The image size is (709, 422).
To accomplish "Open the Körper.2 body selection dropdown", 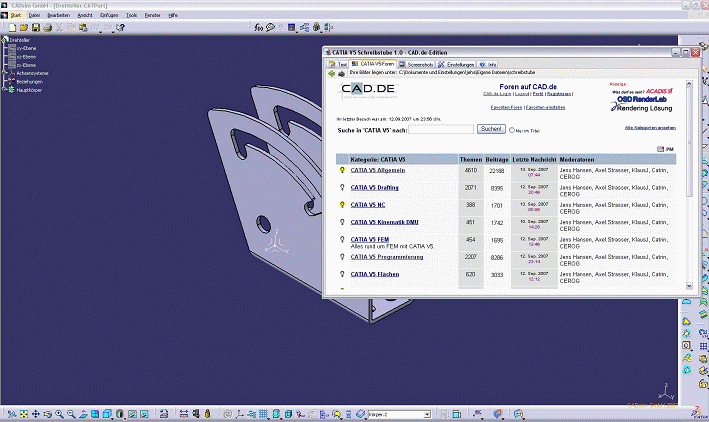I will coord(427,414).
